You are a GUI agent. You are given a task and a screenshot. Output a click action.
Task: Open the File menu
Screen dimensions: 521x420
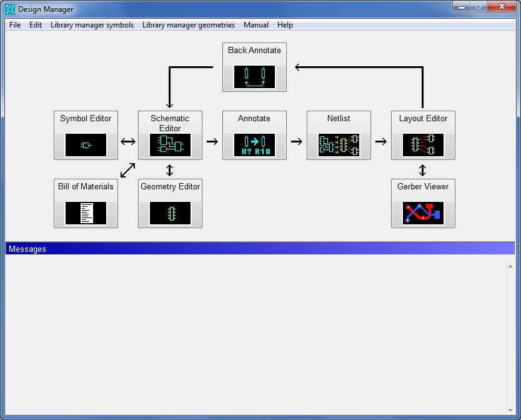pos(15,25)
